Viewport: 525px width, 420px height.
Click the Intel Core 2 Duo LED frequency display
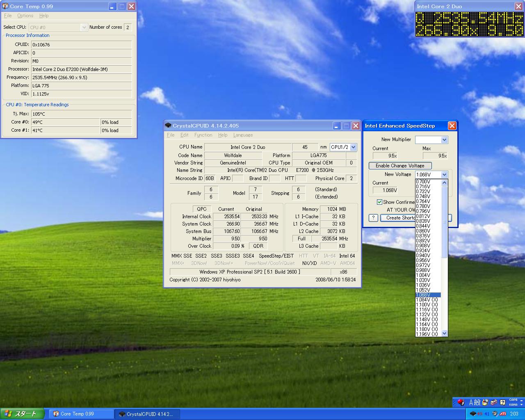[x=470, y=24]
